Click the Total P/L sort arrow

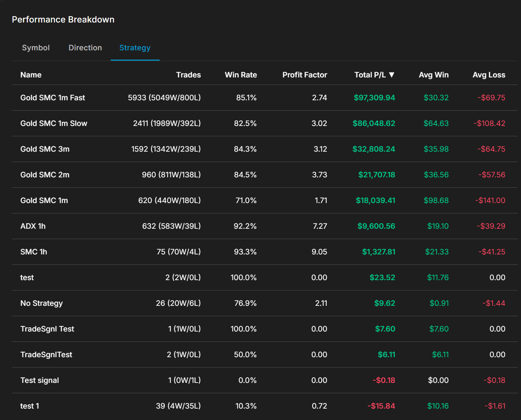[x=392, y=75]
